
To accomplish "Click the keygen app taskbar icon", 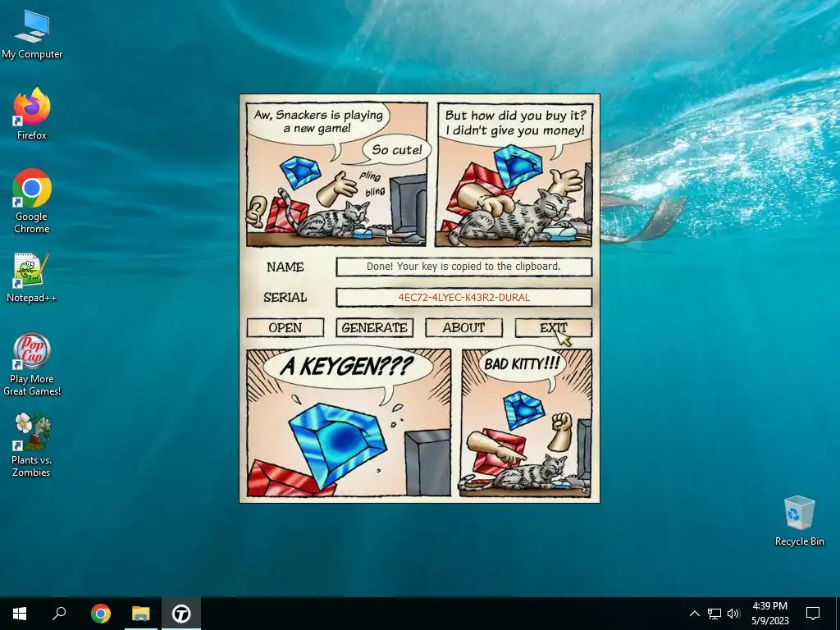I will 181,614.
